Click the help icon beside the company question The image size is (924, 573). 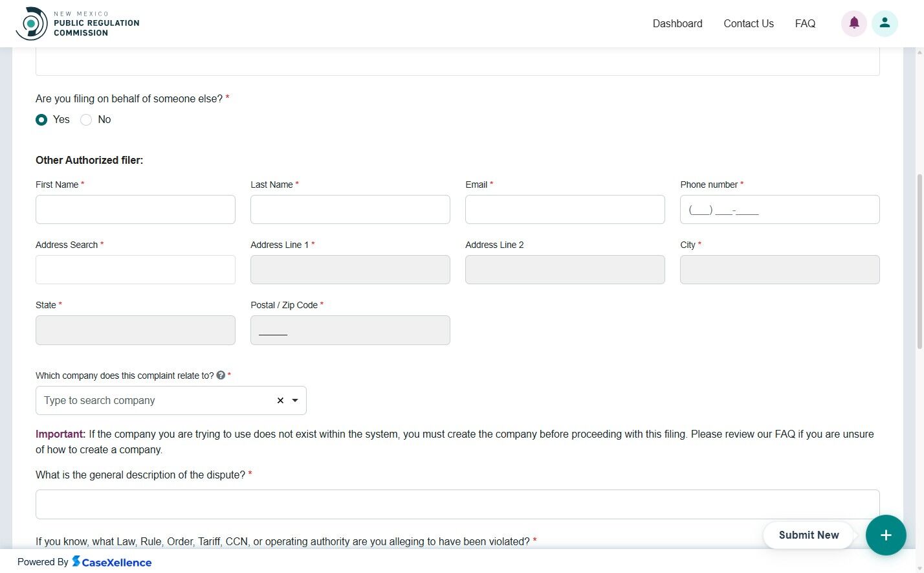point(220,375)
